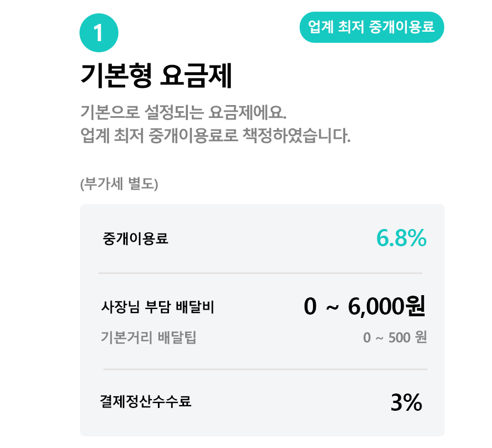492x448 pixels.
Task: Click the 결제정산수수료 label
Action: click(x=146, y=401)
